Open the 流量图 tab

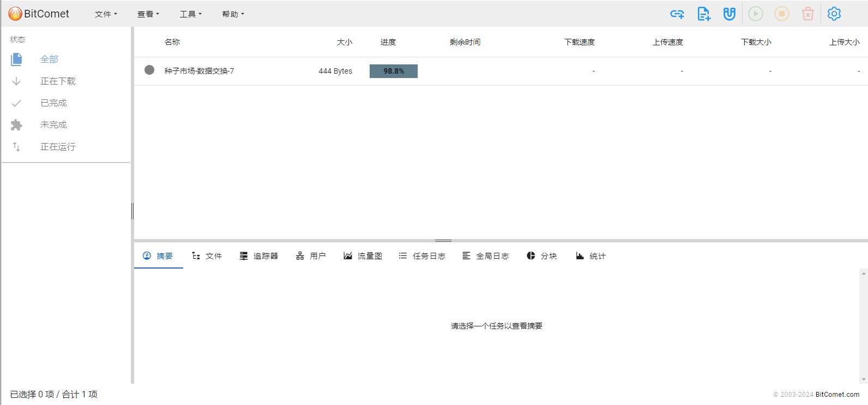coord(363,256)
